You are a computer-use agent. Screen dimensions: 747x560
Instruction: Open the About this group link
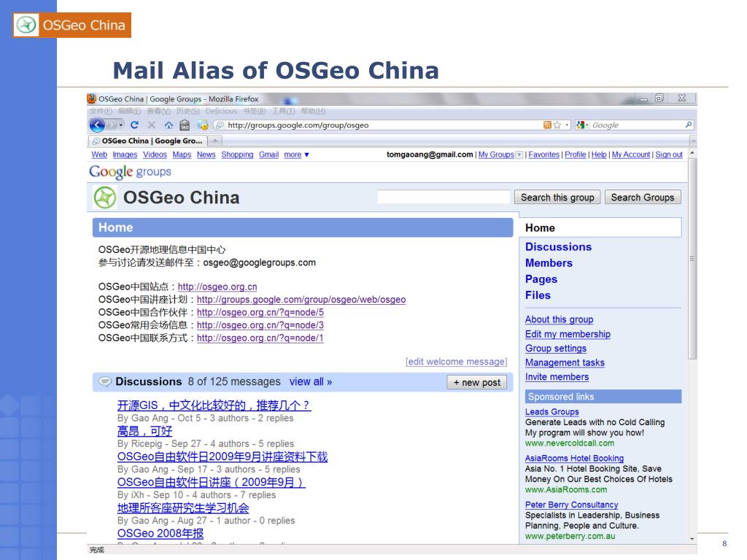click(560, 319)
